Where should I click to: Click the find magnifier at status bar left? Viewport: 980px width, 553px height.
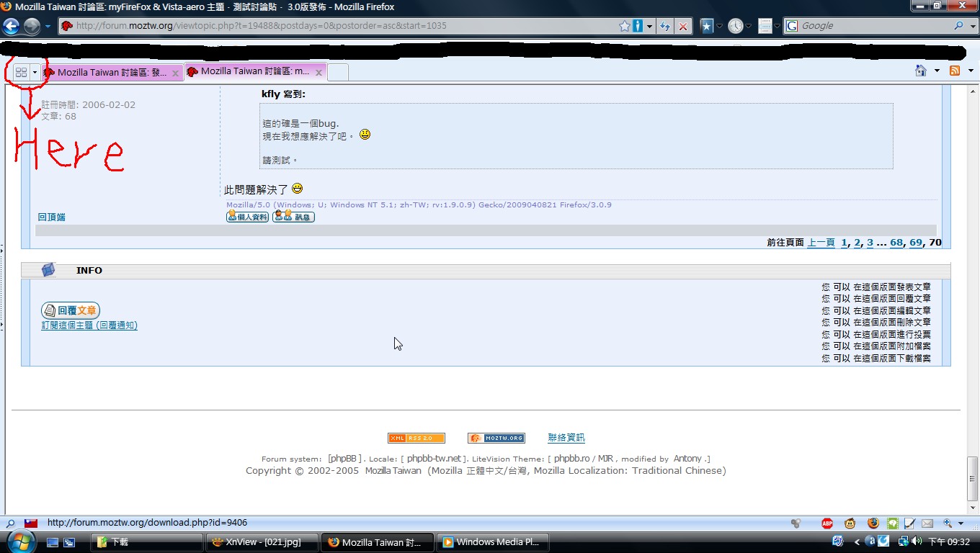(x=10, y=523)
